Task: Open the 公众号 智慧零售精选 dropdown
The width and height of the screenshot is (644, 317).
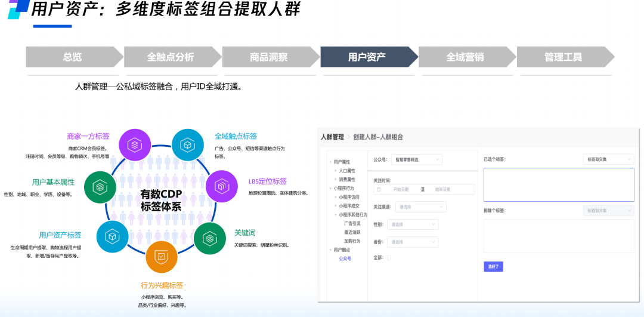Action: (416, 159)
